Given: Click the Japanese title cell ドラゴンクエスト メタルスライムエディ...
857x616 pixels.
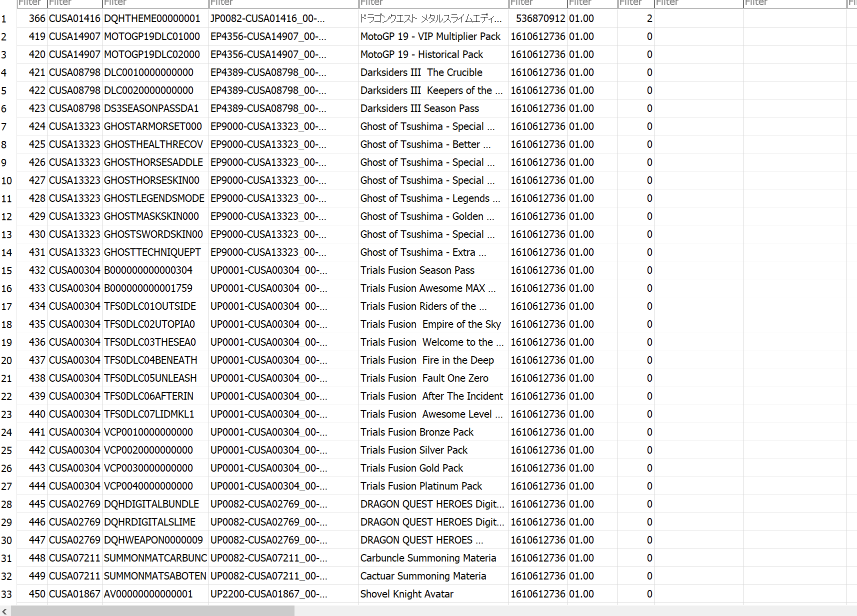Looking at the screenshot, I should 433,18.
